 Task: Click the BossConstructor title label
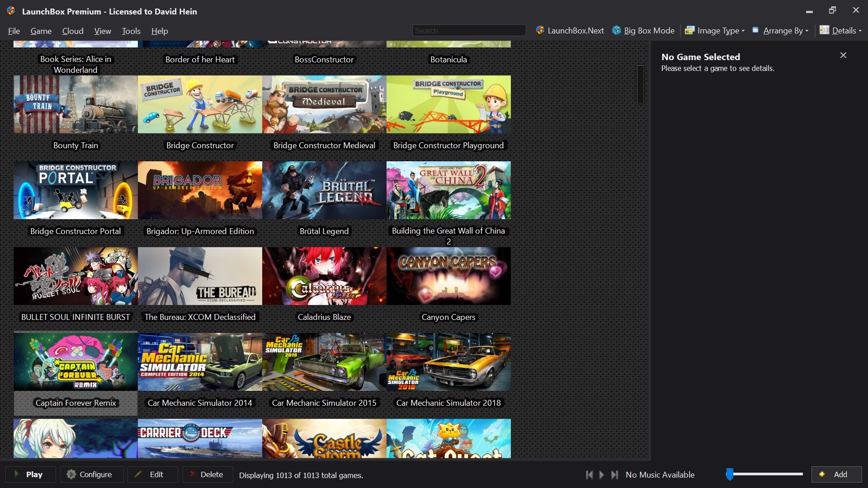pos(324,60)
